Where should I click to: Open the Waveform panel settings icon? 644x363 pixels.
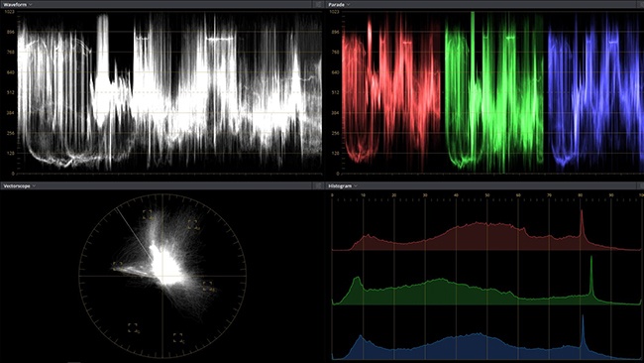(x=318, y=5)
